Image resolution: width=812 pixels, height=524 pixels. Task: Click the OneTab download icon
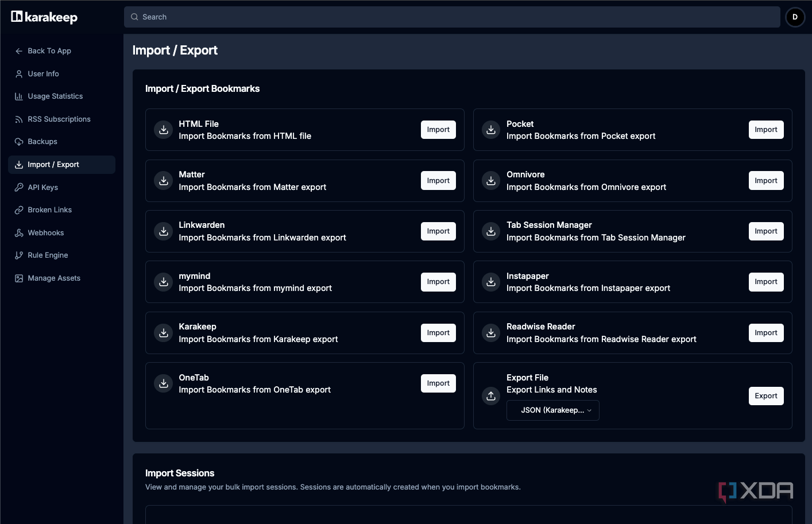pyautogui.click(x=164, y=383)
